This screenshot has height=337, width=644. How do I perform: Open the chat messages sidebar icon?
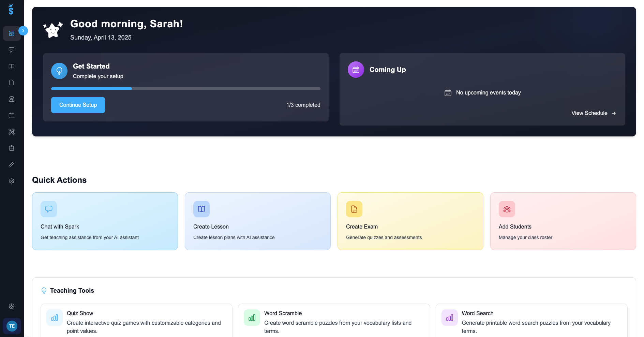pyautogui.click(x=12, y=49)
